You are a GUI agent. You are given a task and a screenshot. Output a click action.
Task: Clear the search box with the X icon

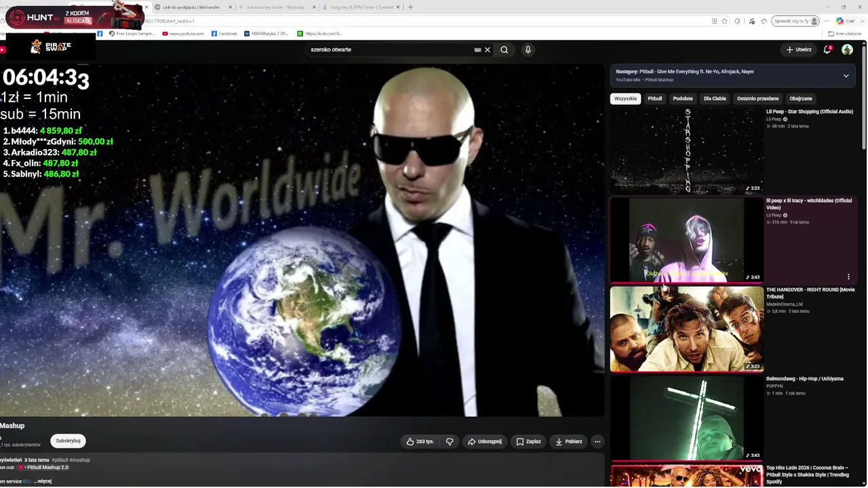coord(487,49)
